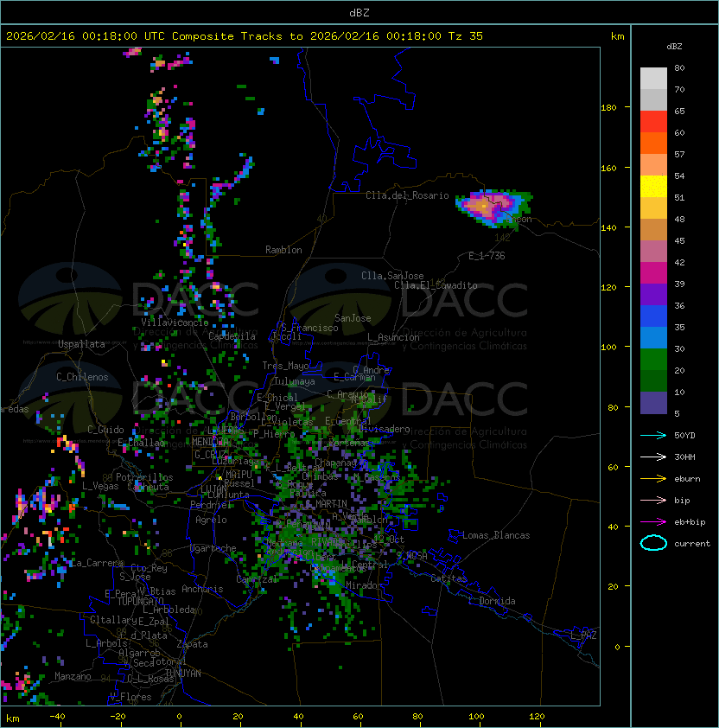This screenshot has height=728, width=719.
Task: Click the 'Carrizal' map label
Action: point(257,579)
